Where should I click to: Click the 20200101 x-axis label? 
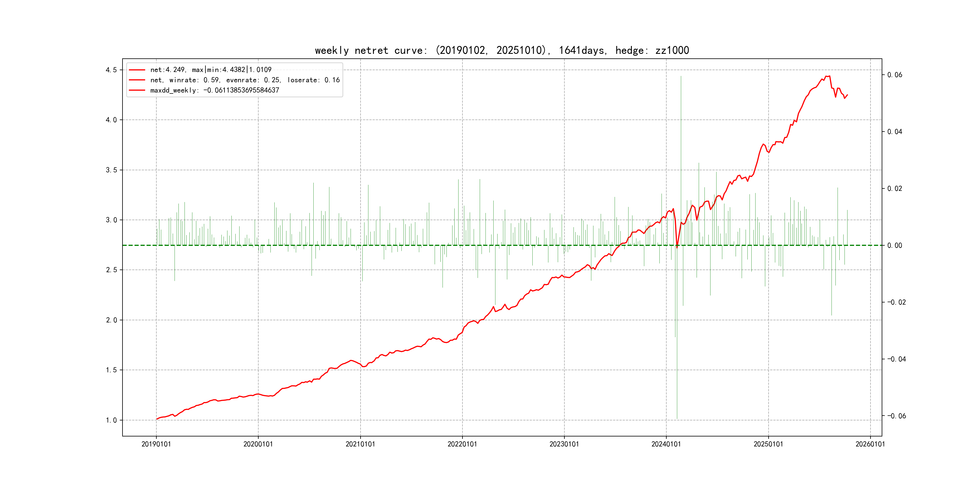(258, 444)
